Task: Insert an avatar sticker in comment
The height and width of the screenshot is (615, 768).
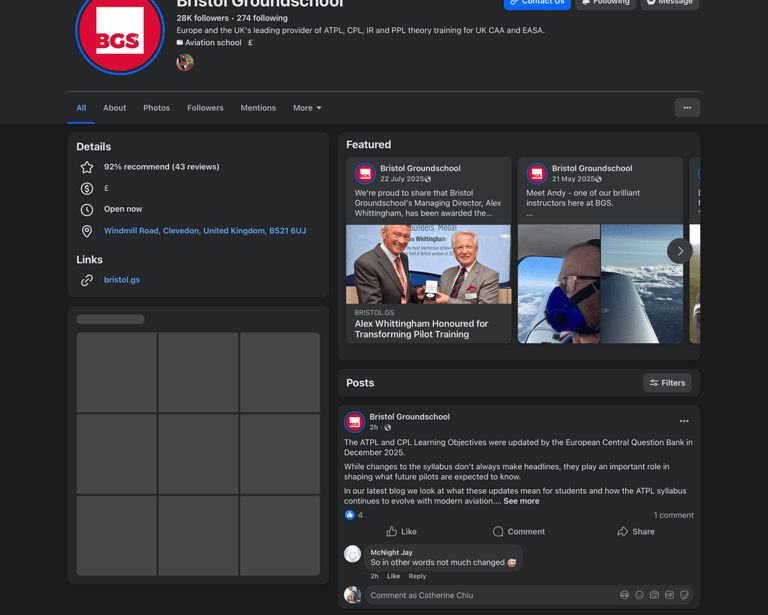Action: coord(624,595)
